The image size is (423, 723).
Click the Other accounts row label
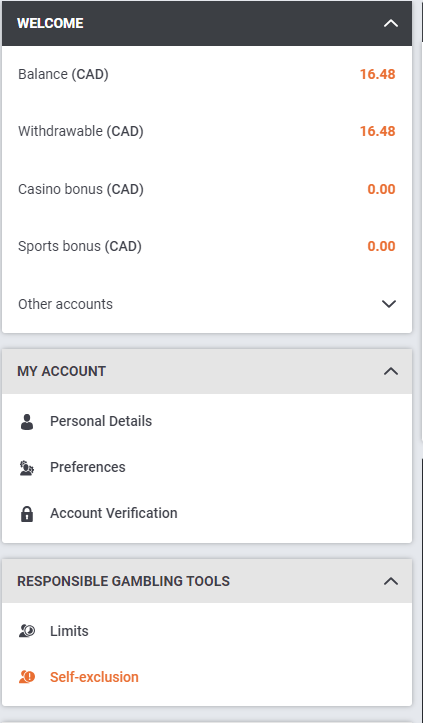(x=65, y=304)
